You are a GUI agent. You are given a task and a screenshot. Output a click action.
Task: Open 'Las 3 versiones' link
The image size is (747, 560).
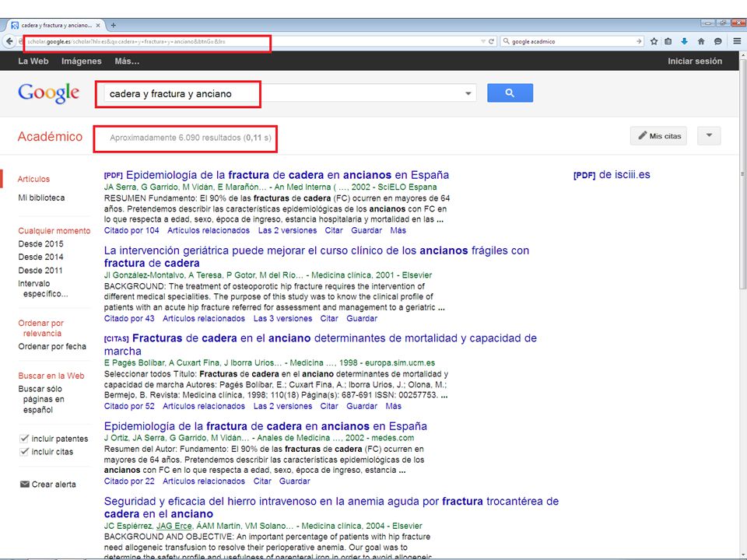283,319
